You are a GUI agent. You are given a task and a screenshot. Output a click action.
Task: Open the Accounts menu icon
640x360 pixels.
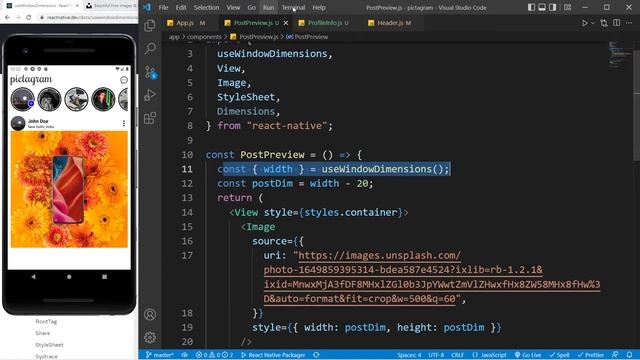150,315
